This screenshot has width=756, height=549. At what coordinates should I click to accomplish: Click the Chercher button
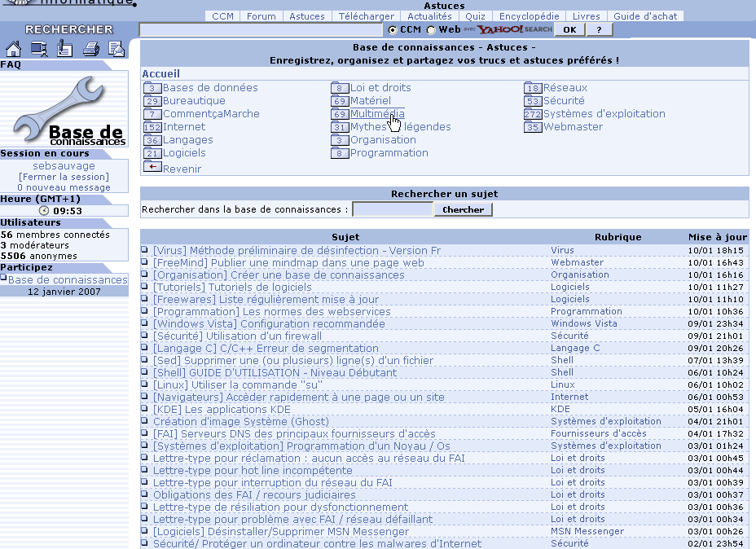pos(464,209)
